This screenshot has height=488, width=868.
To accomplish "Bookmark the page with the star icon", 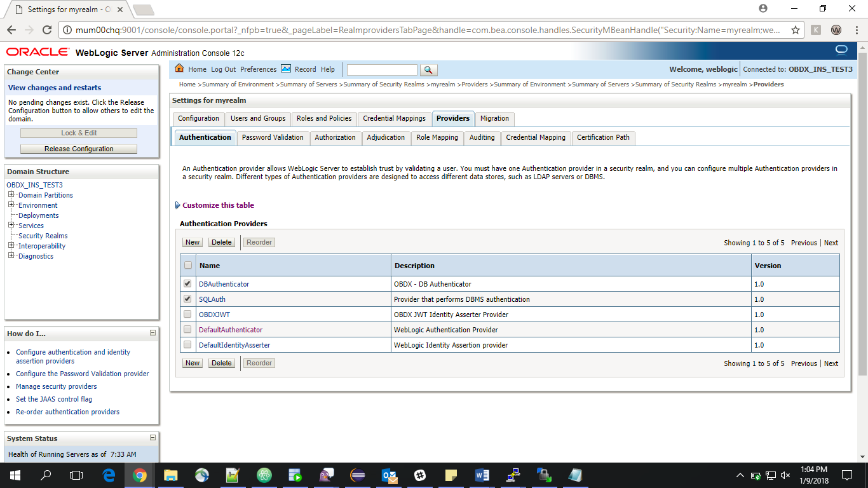I will (796, 30).
